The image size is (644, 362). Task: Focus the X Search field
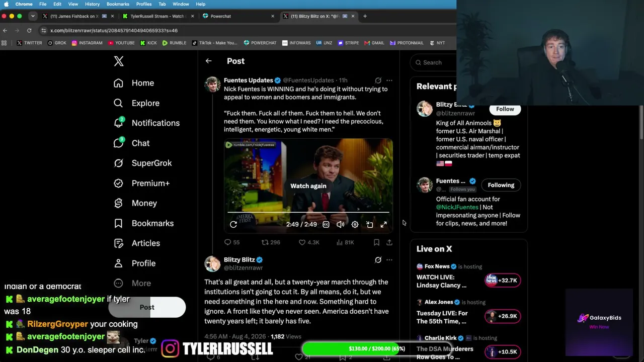tap(434, 62)
